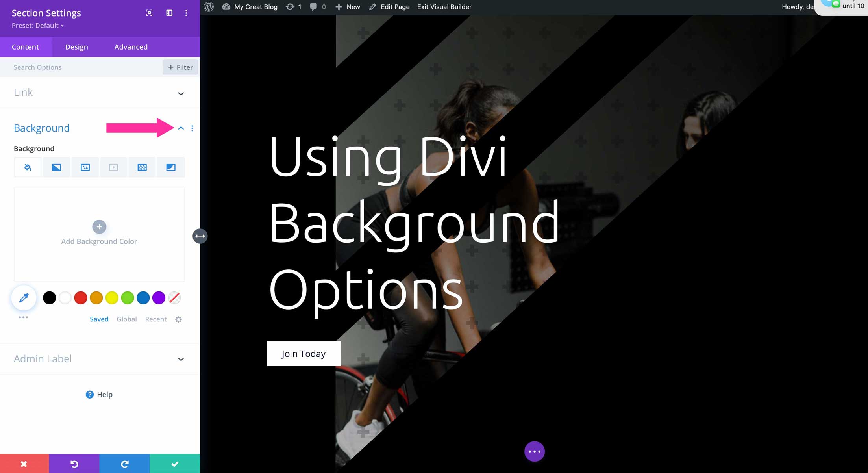Select the background pattern option
868x473 pixels.
pyautogui.click(x=142, y=167)
